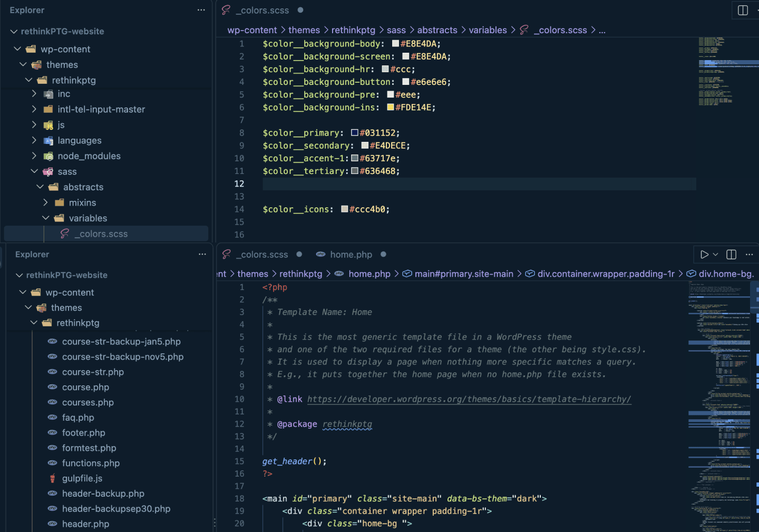Screen dimensions: 759x532
Task: Click the js folder icon
Action: [48, 125]
